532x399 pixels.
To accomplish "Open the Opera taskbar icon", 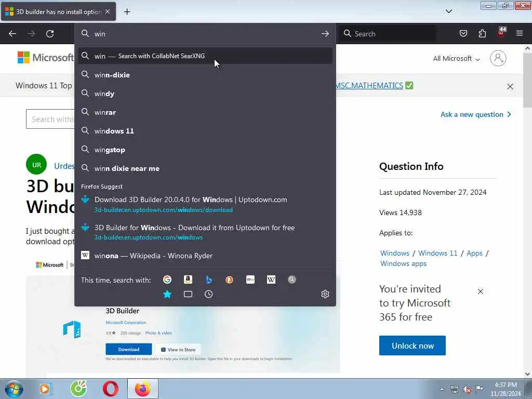I will (x=111, y=389).
